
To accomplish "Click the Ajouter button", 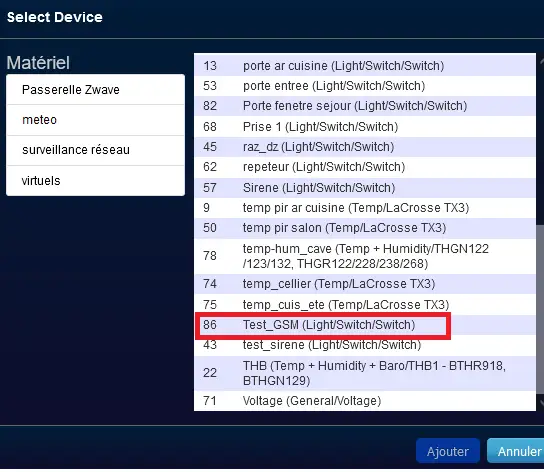I will click(x=448, y=451).
